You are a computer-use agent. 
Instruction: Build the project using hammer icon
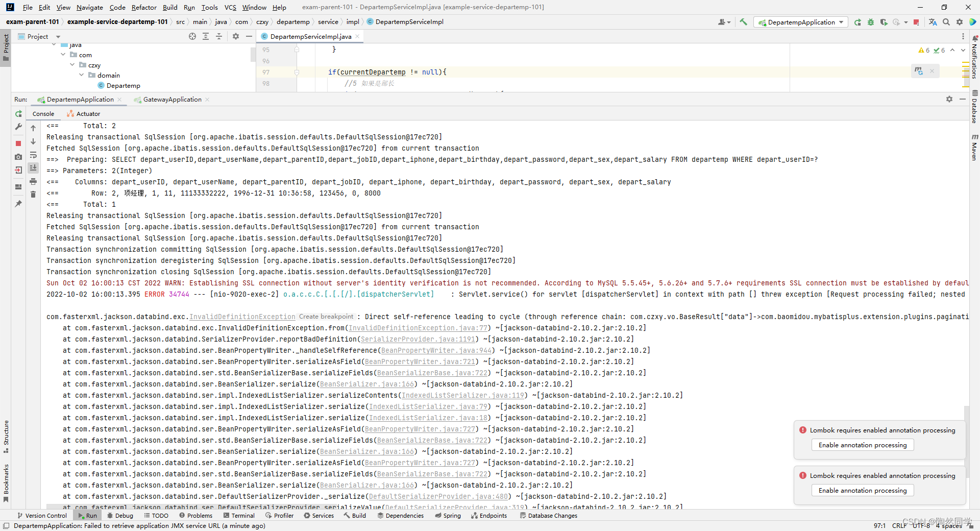[744, 22]
